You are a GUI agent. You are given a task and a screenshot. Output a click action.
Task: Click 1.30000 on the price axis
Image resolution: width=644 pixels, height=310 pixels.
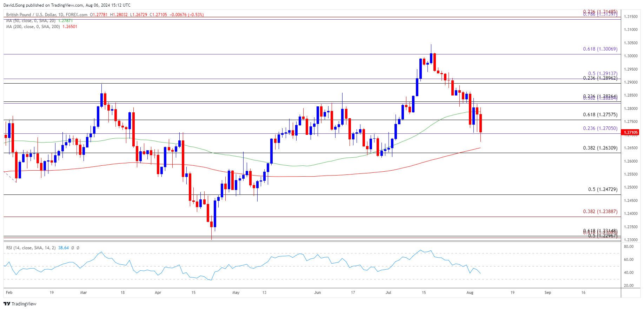(x=631, y=56)
